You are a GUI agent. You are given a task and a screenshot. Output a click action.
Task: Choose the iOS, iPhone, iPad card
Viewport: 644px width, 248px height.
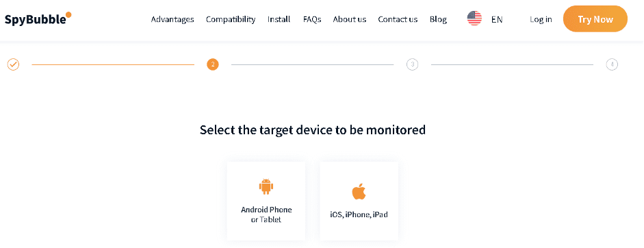[x=359, y=201]
